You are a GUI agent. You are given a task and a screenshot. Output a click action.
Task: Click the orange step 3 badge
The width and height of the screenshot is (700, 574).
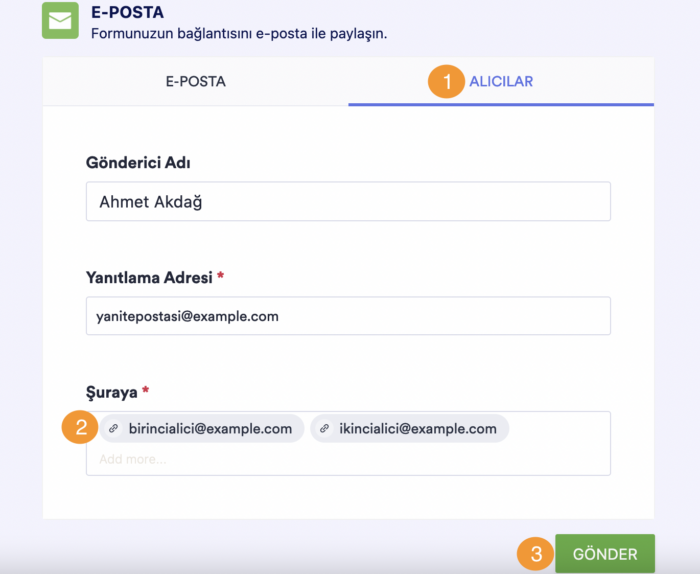[536, 553]
